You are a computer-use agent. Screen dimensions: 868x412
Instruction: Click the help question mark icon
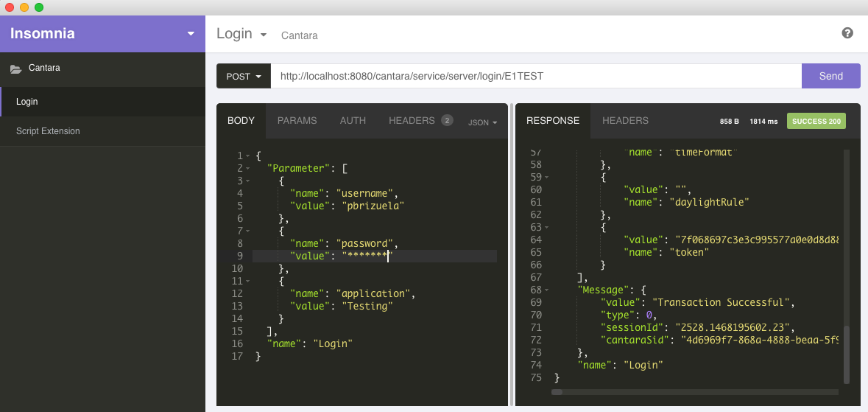point(847,33)
